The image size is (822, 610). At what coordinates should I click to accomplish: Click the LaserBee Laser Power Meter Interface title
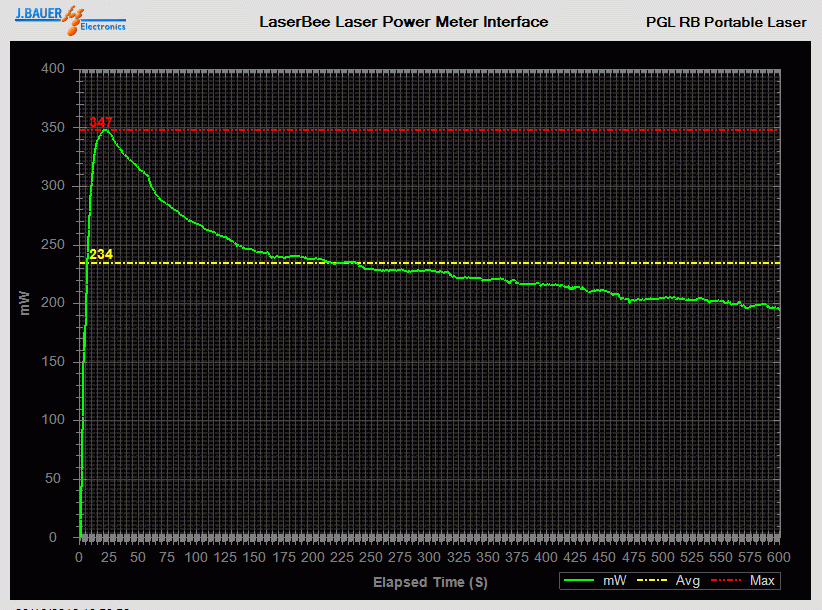pyautogui.click(x=403, y=21)
